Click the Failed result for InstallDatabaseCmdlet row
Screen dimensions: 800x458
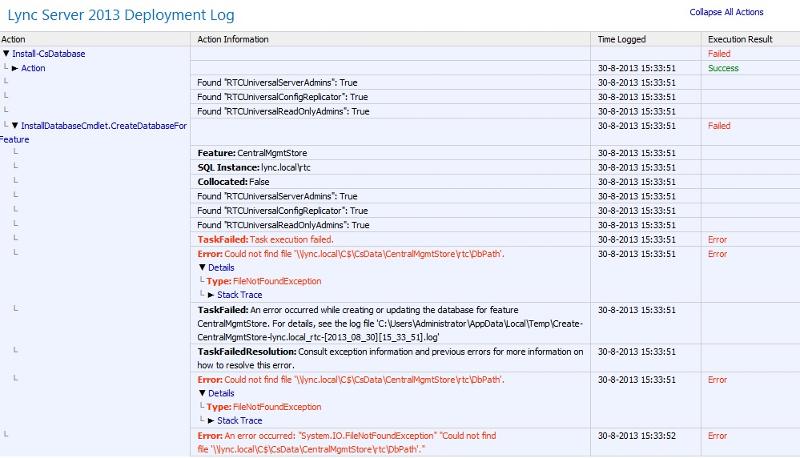[719, 125]
